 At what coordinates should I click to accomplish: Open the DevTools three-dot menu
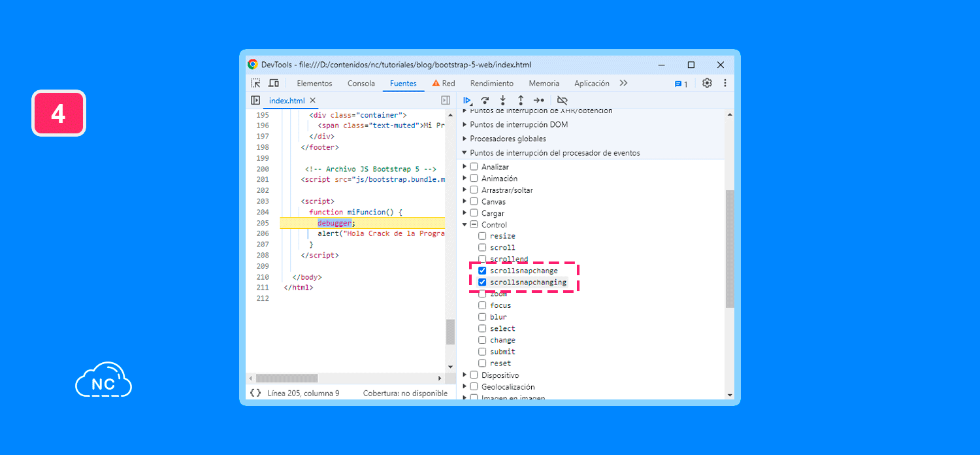[725, 83]
